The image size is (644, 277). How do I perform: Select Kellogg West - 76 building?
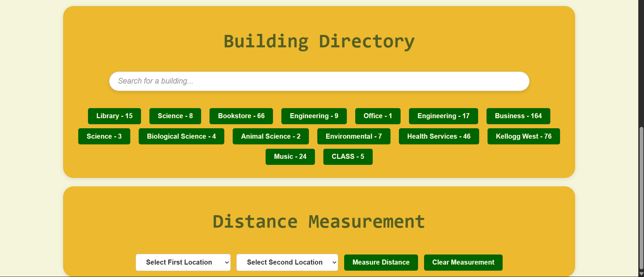524,136
